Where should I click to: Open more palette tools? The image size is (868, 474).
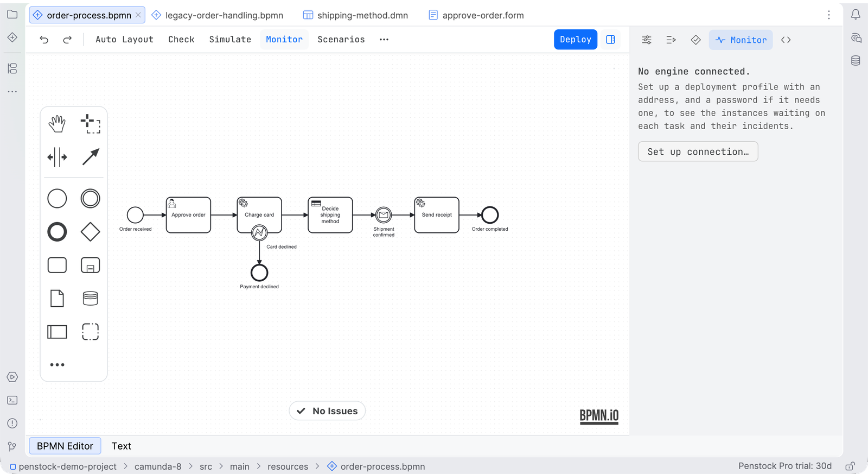(57, 365)
